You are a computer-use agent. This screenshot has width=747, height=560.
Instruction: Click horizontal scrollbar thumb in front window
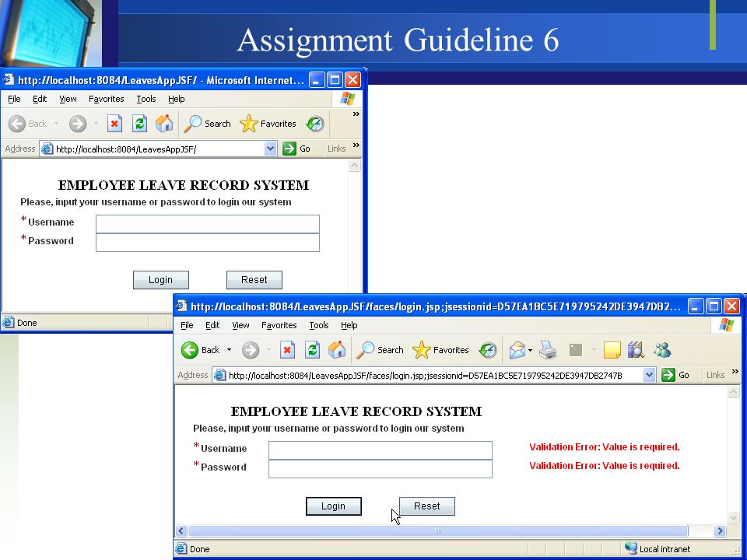click(438, 530)
